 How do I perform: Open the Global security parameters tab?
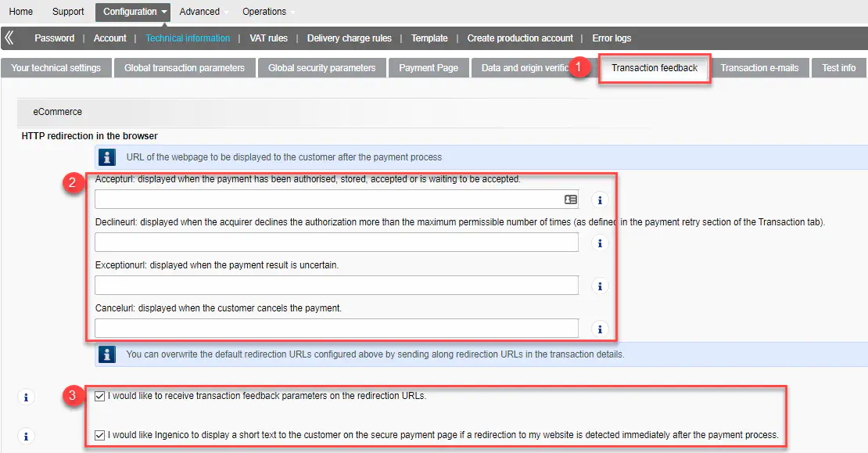tap(321, 68)
